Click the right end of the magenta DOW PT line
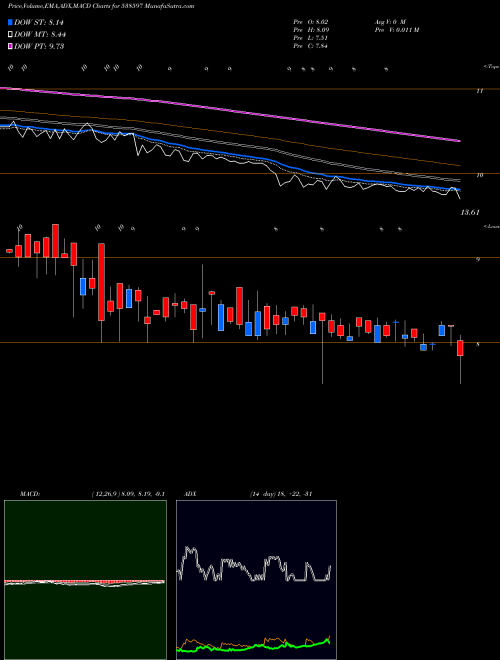 (x=458, y=141)
